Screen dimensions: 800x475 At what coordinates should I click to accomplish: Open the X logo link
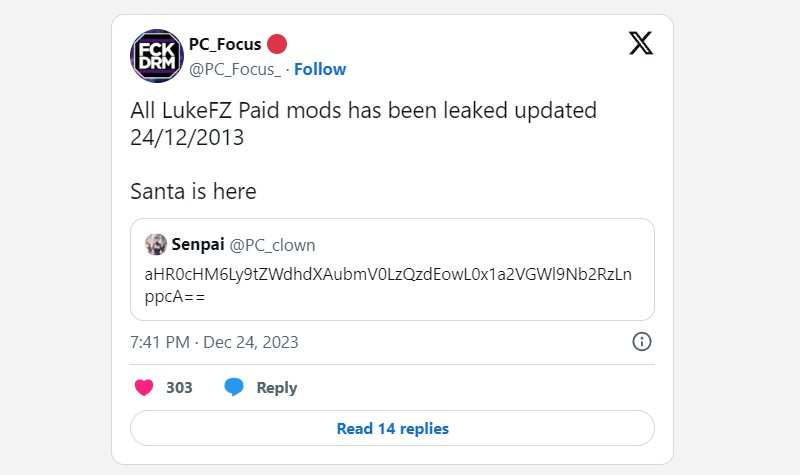tap(641, 43)
